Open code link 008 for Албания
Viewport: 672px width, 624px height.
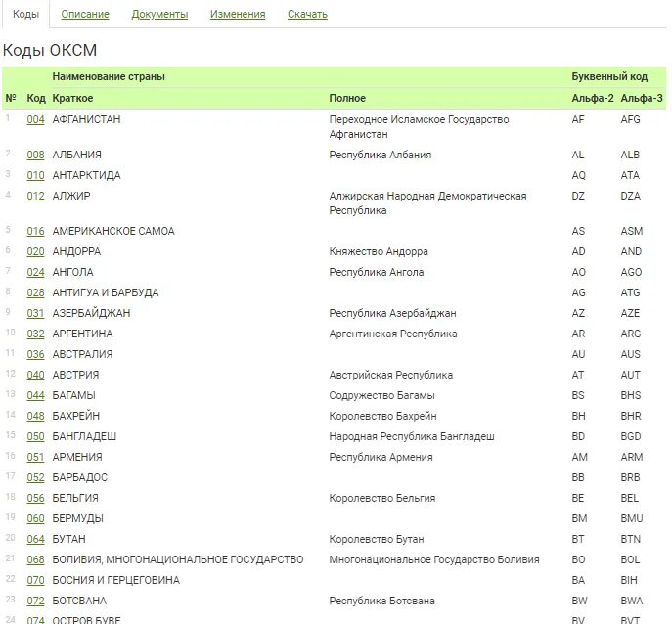[35, 155]
